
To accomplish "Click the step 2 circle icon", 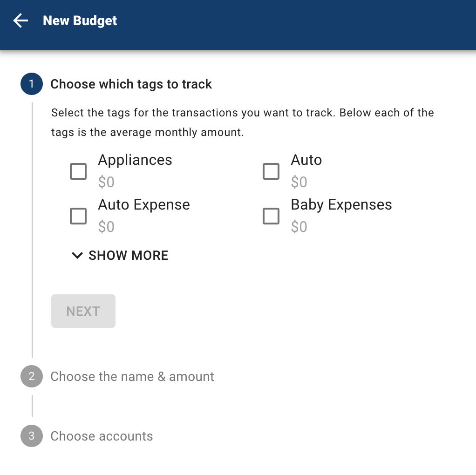I will [x=32, y=376].
